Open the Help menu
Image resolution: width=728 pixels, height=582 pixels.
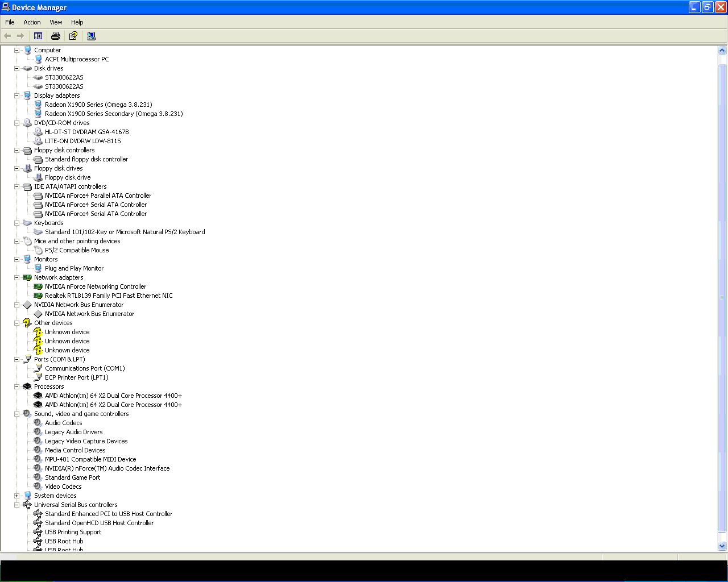pos(77,22)
